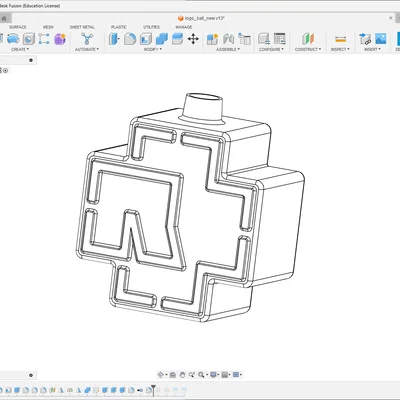The height and width of the screenshot is (400, 400).
Task: Select the Fillet tool
Action: point(130,39)
